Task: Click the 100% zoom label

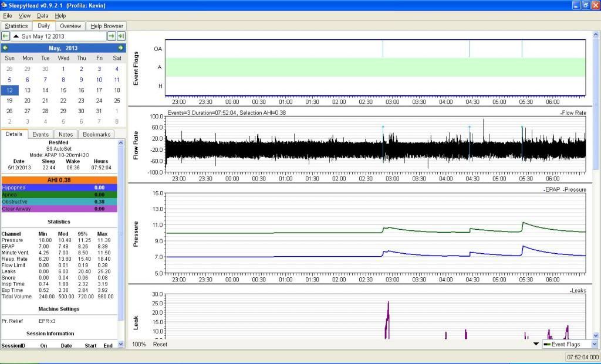Action: point(139,344)
